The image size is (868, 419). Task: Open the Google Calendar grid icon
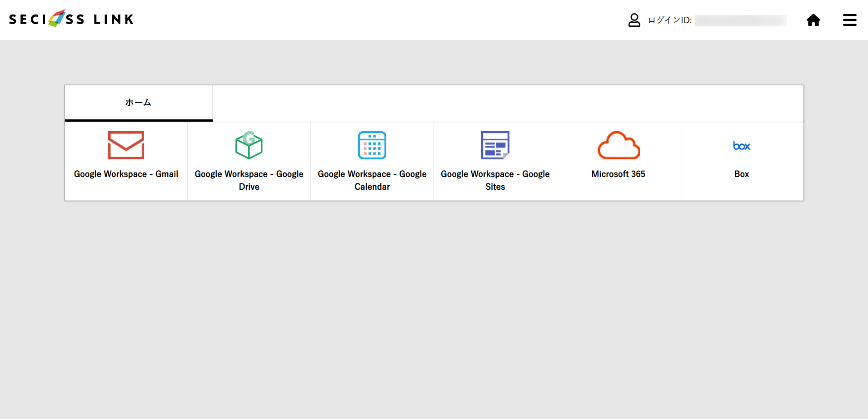tap(372, 145)
